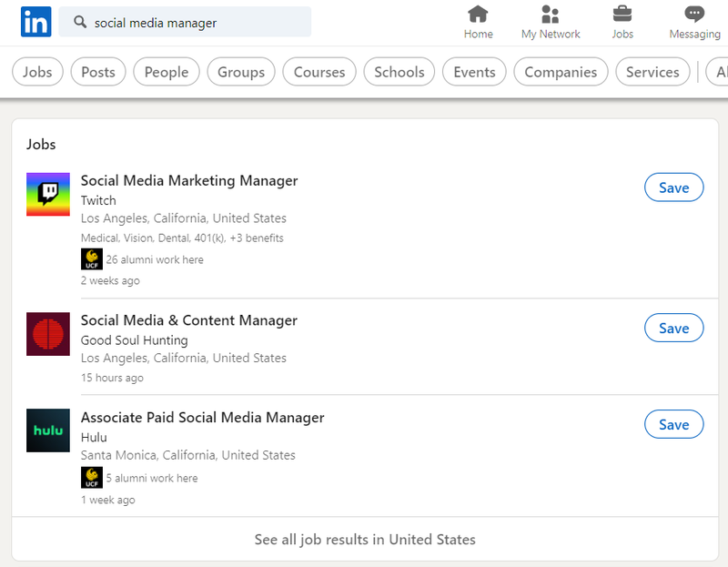The height and width of the screenshot is (567, 728).
Task: Open My Network people icon
Action: click(x=551, y=14)
